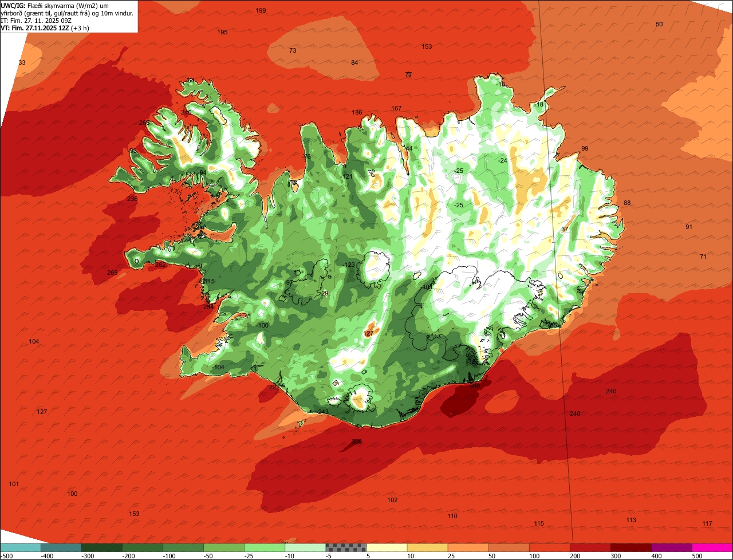733x560 pixels.
Task: Click the map value '29'
Action: [325, 294]
